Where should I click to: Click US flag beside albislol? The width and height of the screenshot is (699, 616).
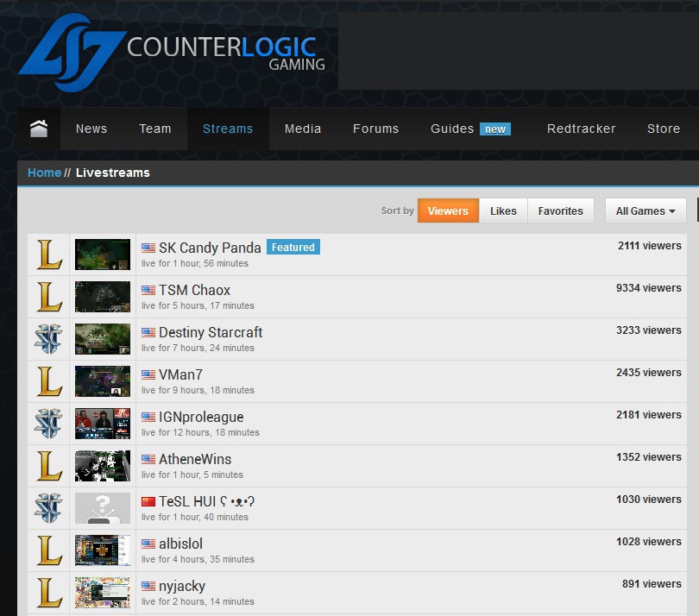click(x=148, y=544)
